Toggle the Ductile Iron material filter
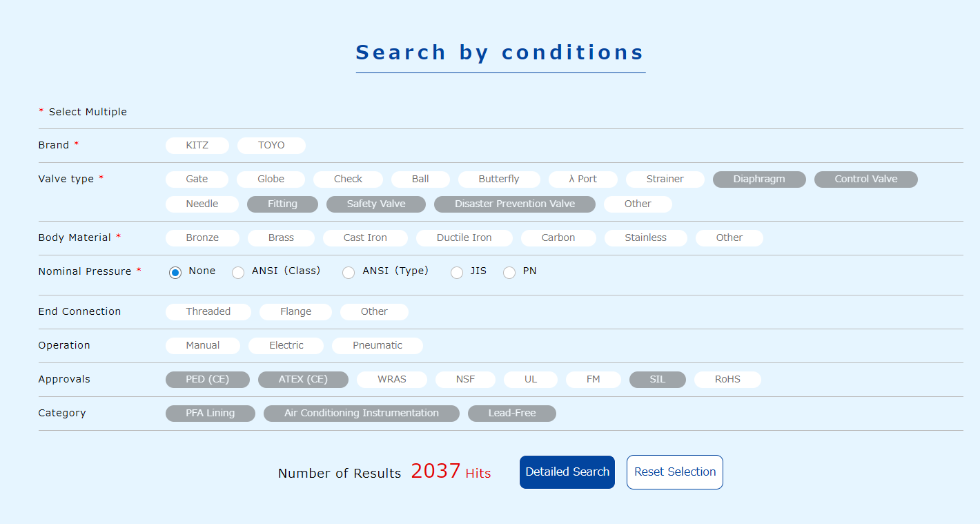Viewport: 980px width, 524px height. 464,237
